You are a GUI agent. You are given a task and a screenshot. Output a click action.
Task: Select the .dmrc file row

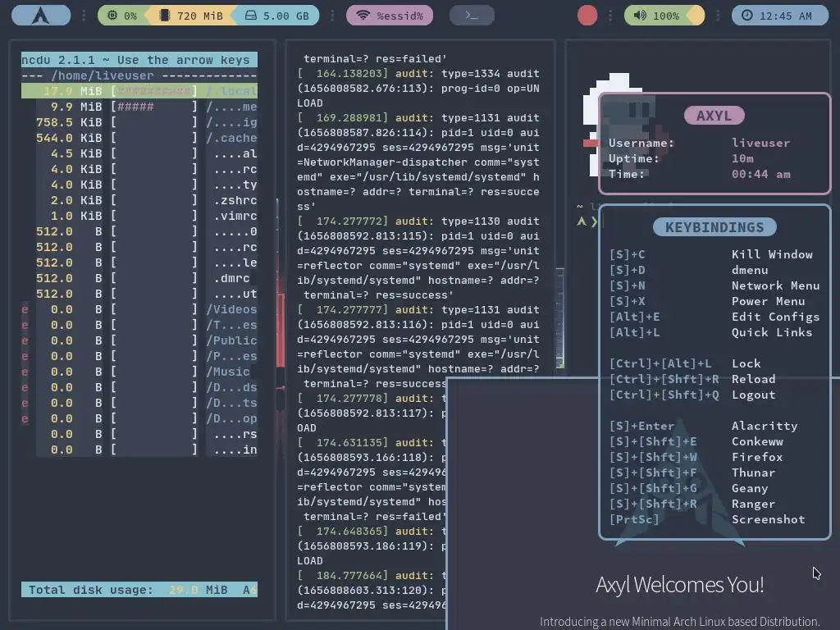(139, 278)
